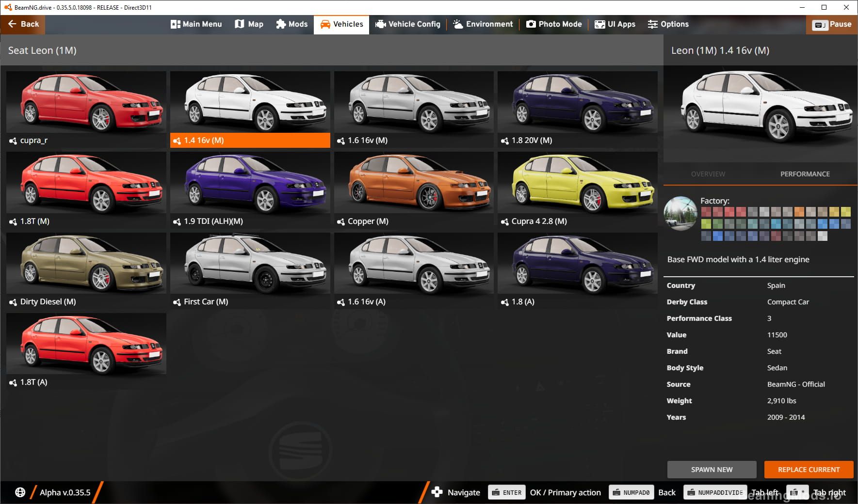
Task: Open the Mods puzzle-piece menu
Action: pos(291,24)
